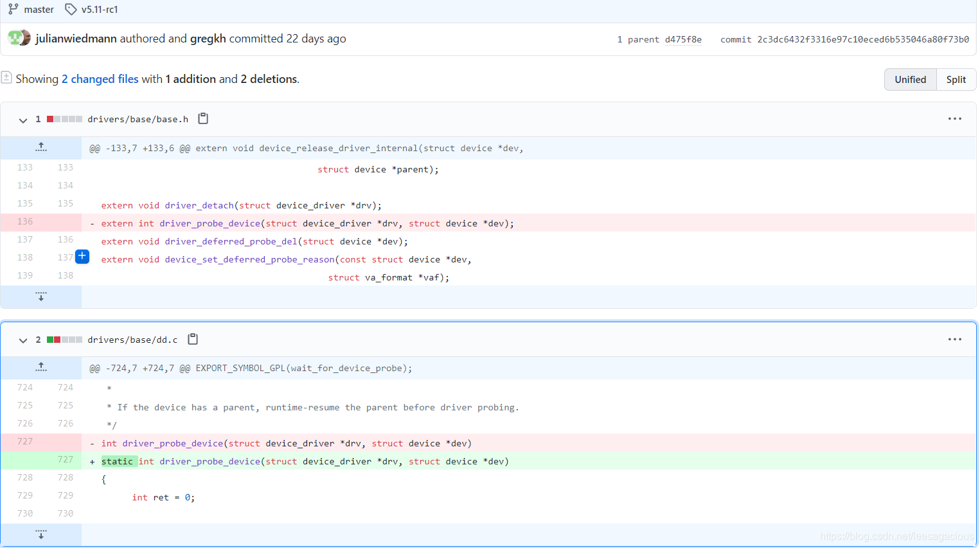Expand lines below the base.h hunk
Image resolution: width=980 pixels, height=548 pixels.
pos(41,297)
